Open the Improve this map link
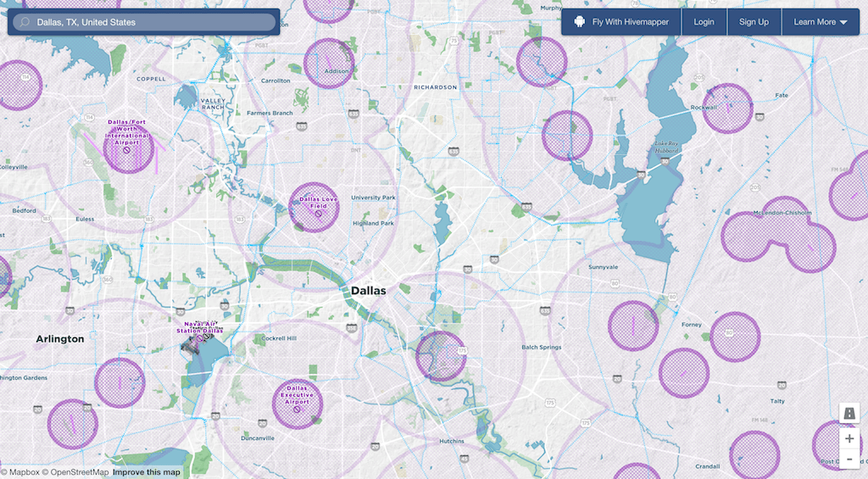 coord(147,472)
